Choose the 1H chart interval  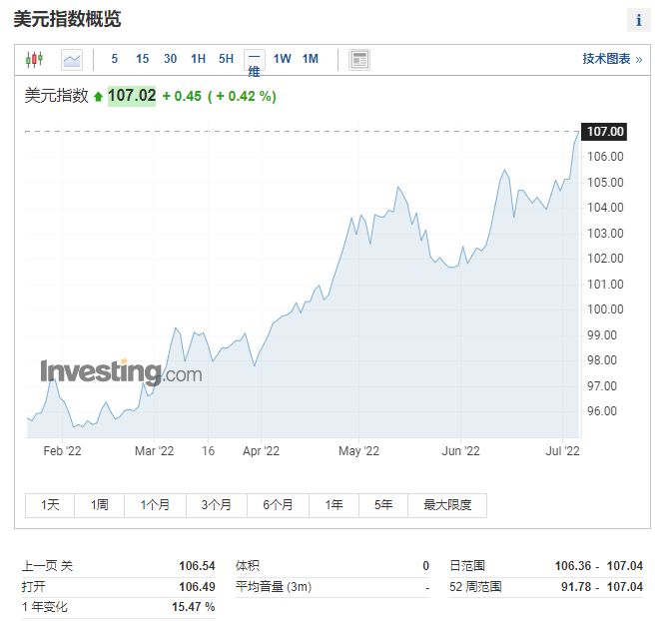[199, 59]
